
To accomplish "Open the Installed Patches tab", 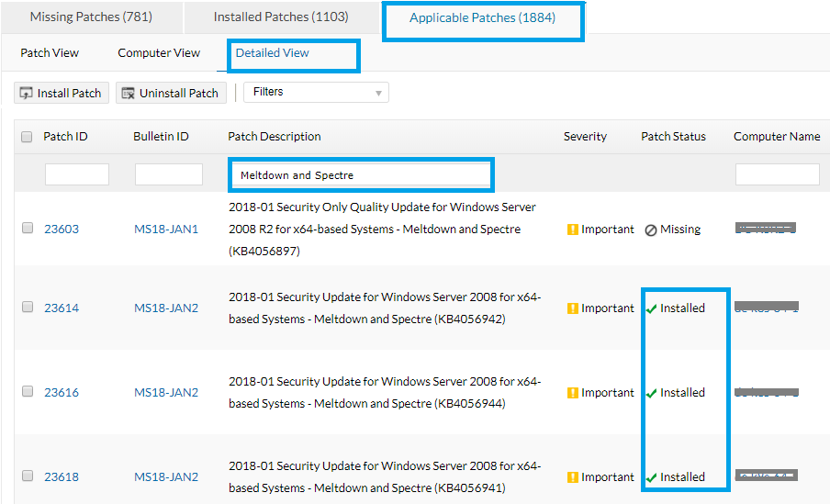I will click(281, 17).
